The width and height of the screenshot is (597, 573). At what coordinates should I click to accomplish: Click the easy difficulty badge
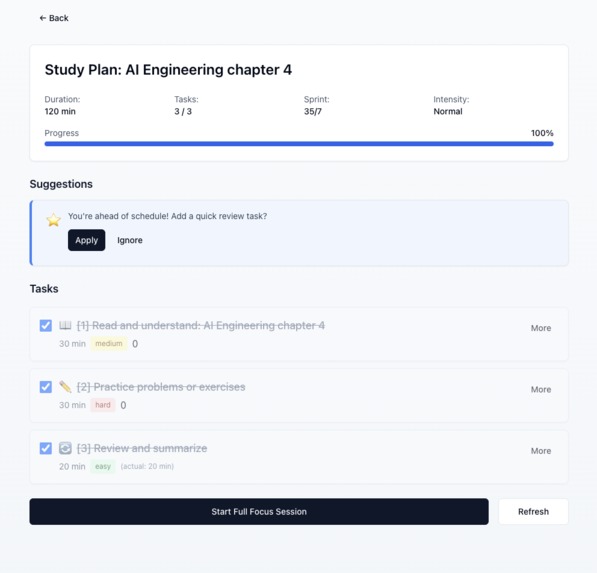[103, 466]
